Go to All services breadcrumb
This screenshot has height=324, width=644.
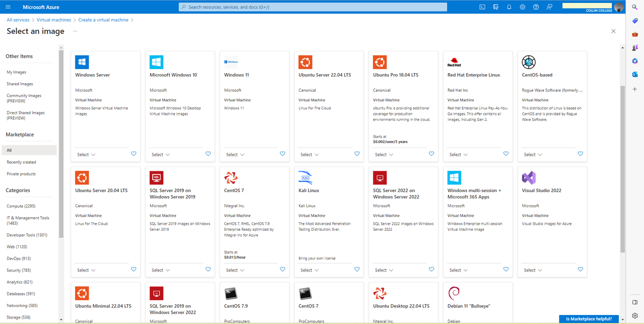pyautogui.click(x=18, y=20)
